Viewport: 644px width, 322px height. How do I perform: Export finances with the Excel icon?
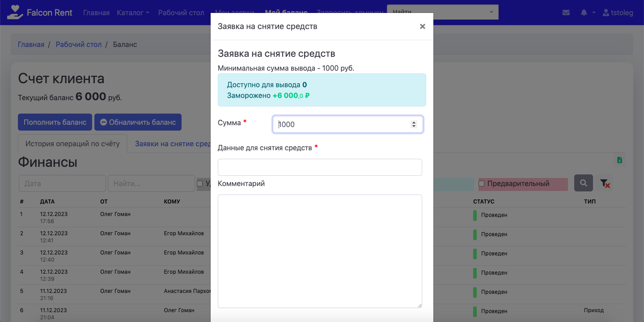(619, 161)
